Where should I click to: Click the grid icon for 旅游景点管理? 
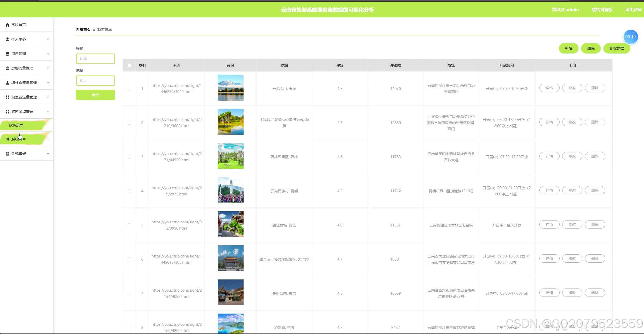coord(8,112)
